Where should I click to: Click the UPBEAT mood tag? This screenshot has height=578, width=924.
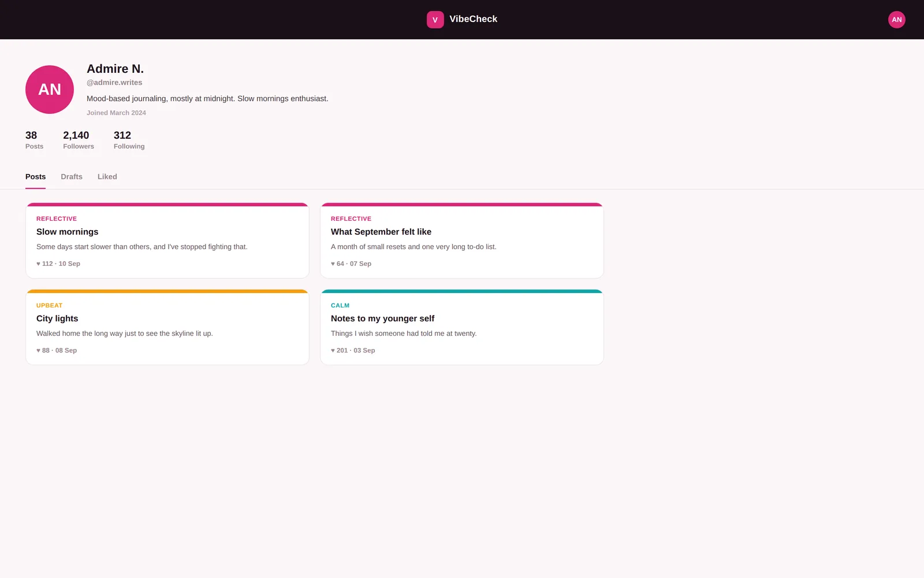(x=49, y=305)
